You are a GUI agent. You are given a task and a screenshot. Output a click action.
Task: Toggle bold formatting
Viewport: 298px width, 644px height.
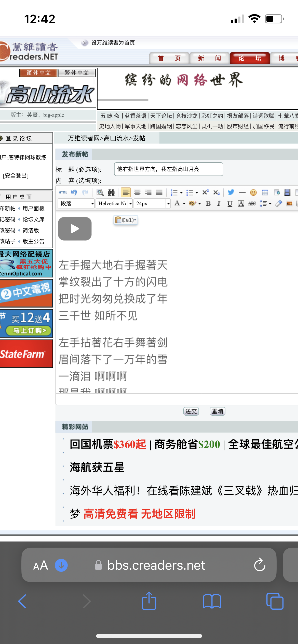(x=208, y=203)
